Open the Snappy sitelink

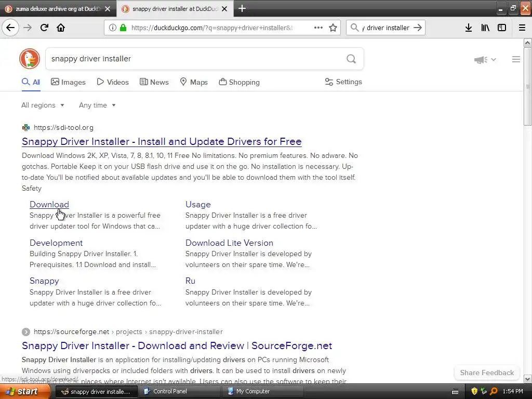click(44, 281)
